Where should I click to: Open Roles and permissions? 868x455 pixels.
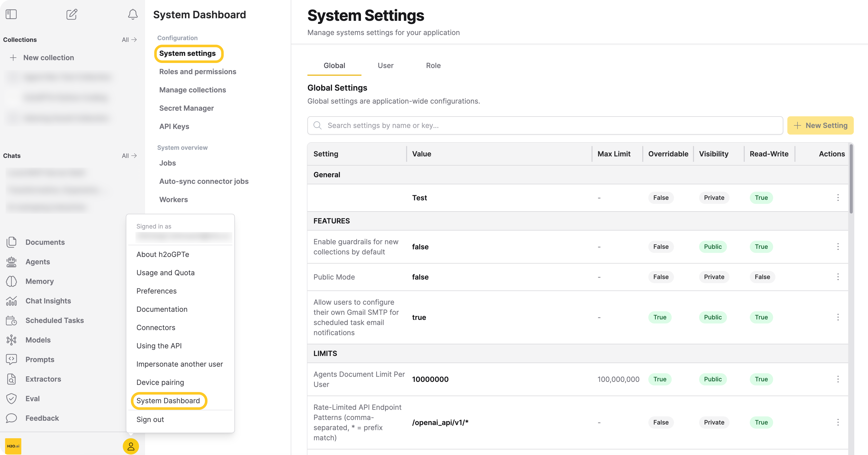tap(198, 72)
